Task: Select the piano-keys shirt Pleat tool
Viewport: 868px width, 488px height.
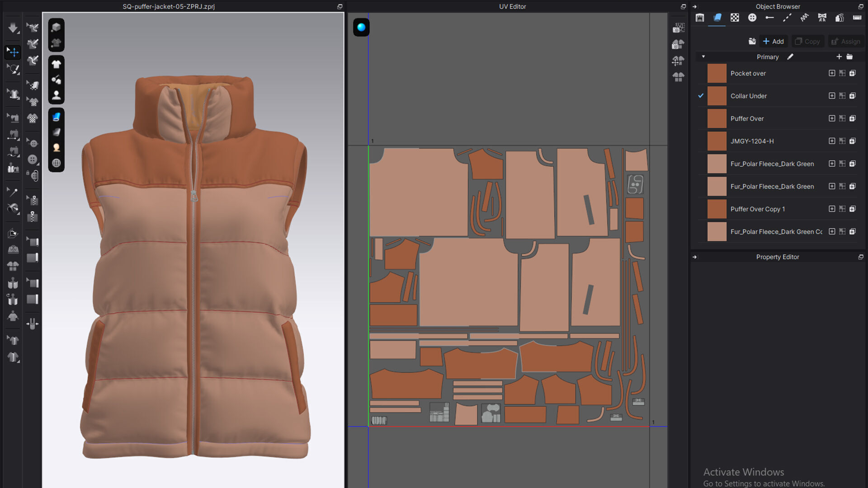Action: click(x=13, y=357)
